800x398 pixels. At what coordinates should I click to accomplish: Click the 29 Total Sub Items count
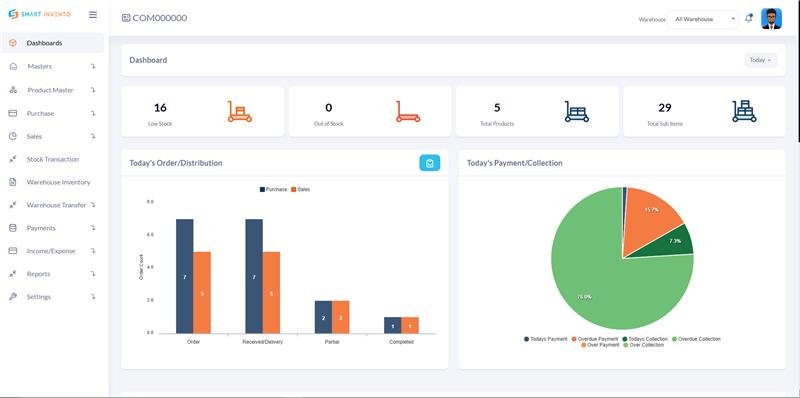(x=665, y=108)
